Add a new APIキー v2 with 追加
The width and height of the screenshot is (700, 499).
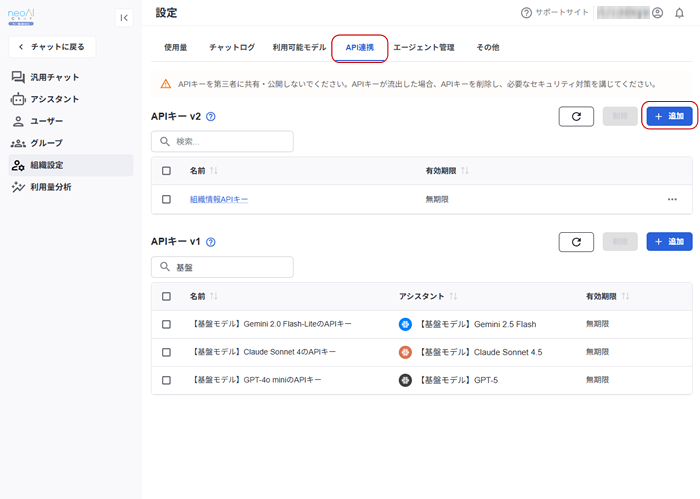tap(669, 116)
